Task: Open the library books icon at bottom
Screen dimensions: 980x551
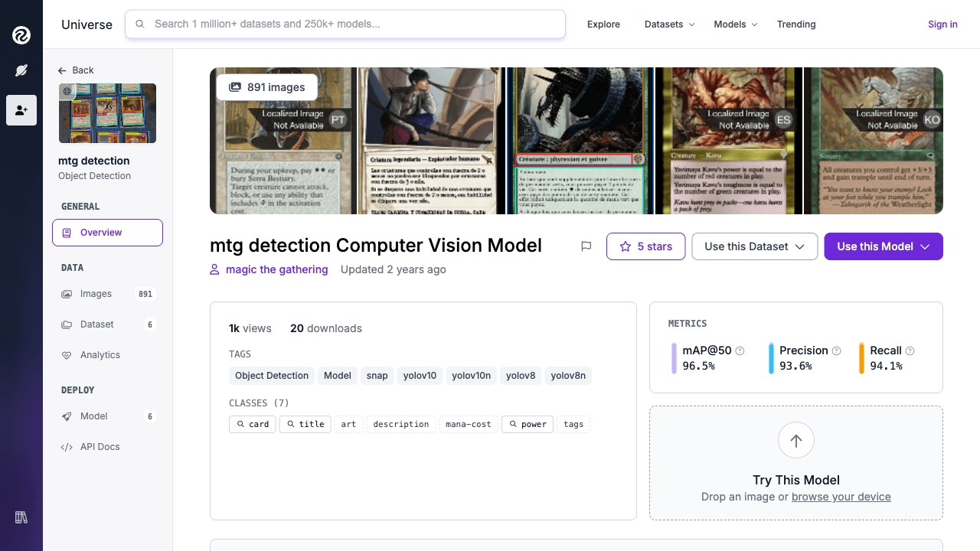Action: tap(21, 517)
